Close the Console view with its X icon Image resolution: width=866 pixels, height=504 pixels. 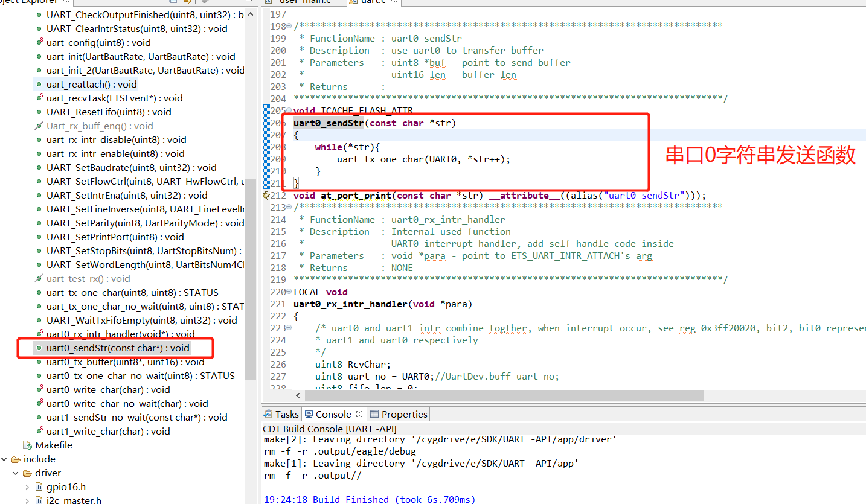click(x=359, y=414)
